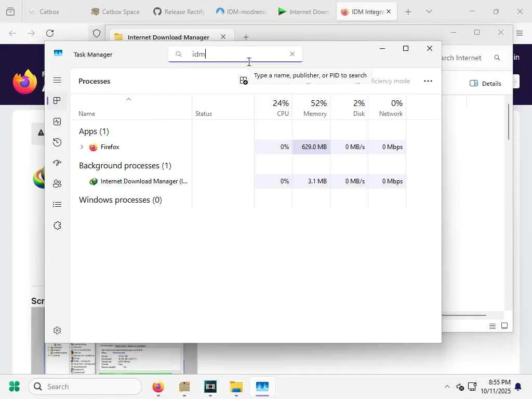The image size is (532, 399).
Task: Click the Explorer vertical scrollbar
Action: (509, 122)
